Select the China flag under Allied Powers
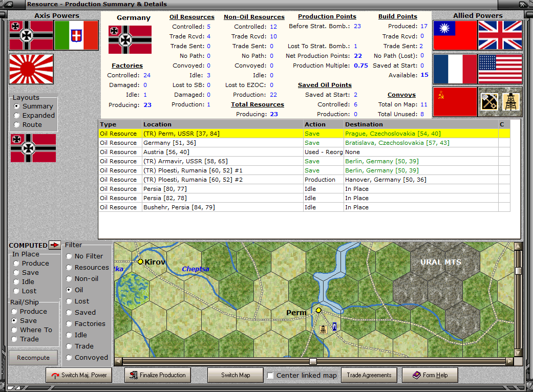The height and width of the screenshot is (392, 533). point(455,35)
